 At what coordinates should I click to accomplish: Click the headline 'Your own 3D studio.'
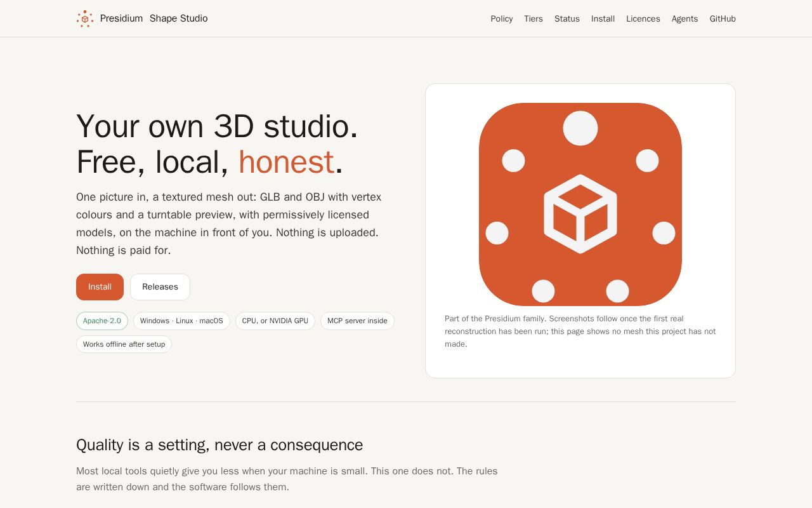pos(217,126)
